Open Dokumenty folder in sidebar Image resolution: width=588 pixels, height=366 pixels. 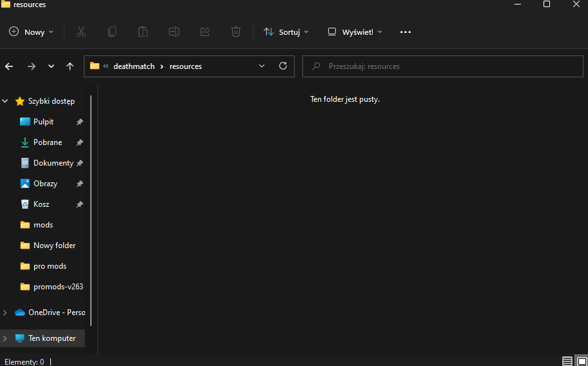[x=54, y=163]
